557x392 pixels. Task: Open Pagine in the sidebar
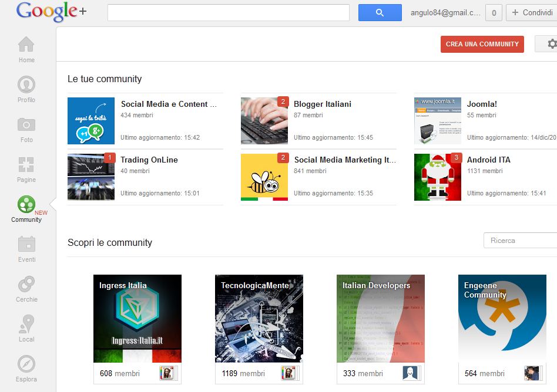26,170
